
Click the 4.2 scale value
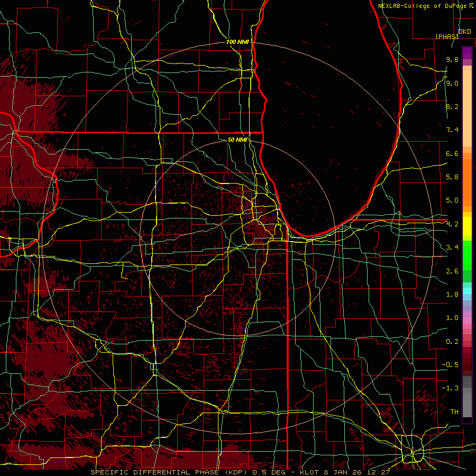tap(452, 224)
